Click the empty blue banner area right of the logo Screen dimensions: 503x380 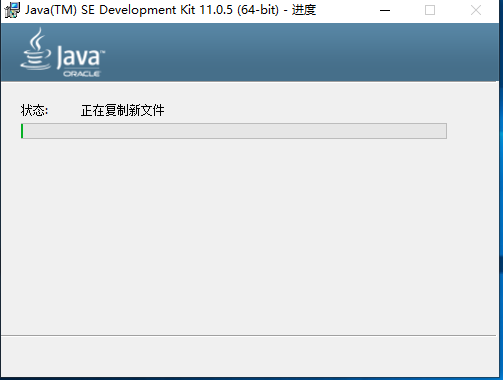point(300,52)
